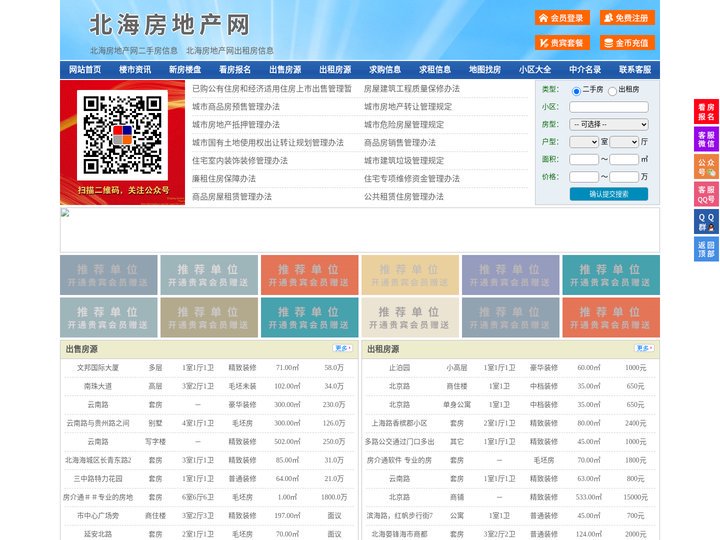Click the purple 客服微信 sidebar icon
The image size is (720, 540).
(x=706, y=139)
